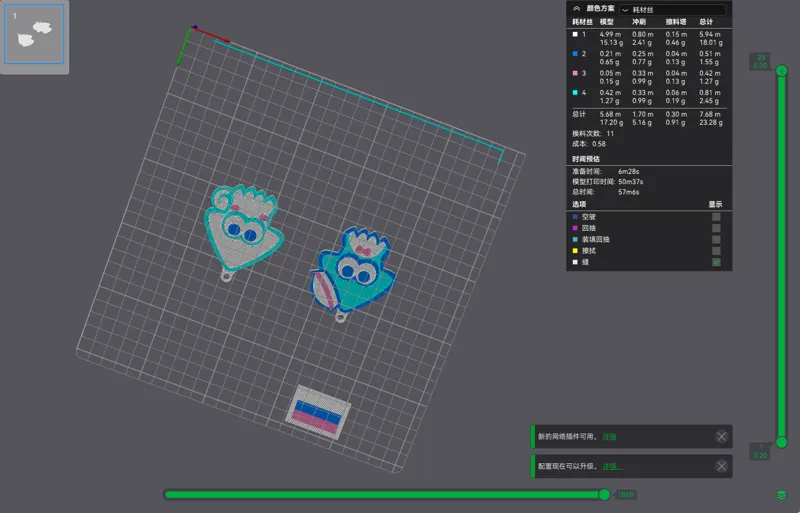Click the 成本: 0.58 line

(x=589, y=144)
